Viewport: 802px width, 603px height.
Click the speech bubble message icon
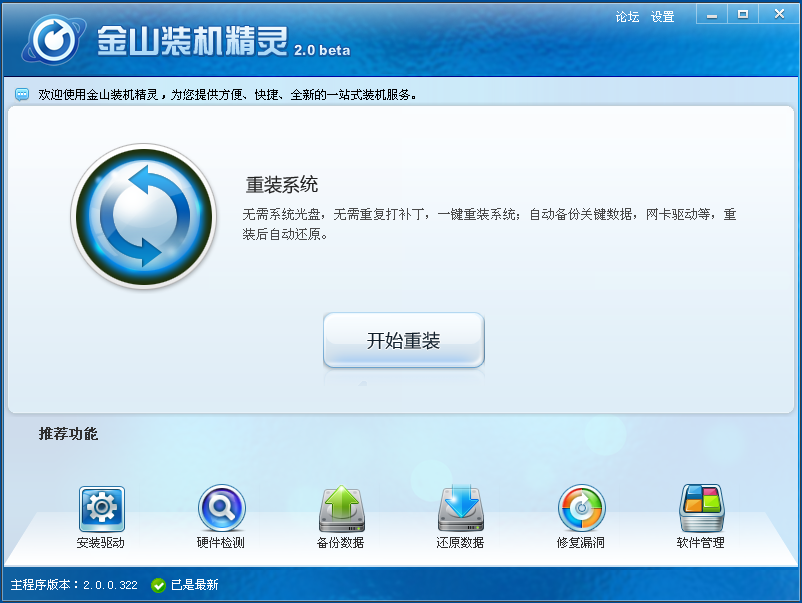coord(22,94)
